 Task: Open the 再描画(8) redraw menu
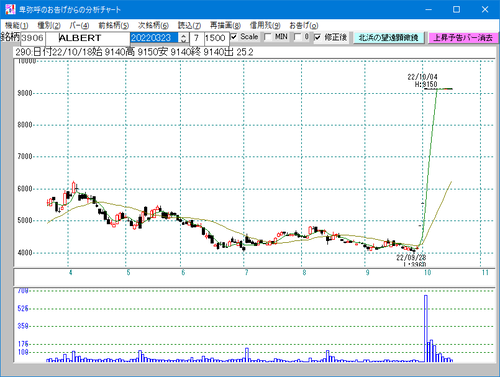pyautogui.click(x=225, y=25)
